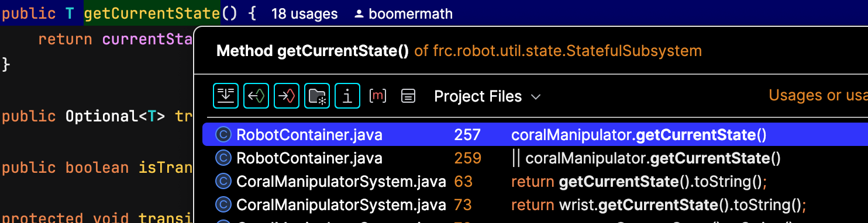Toggle the show read access filter icon
The width and height of the screenshot is (868, 223).
pos(256,96)
